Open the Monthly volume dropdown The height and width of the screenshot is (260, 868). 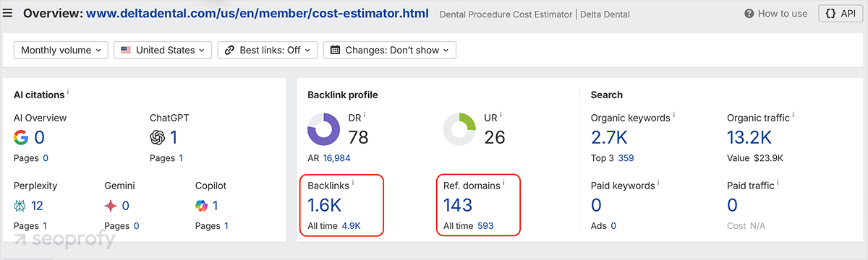pos(61,51)
